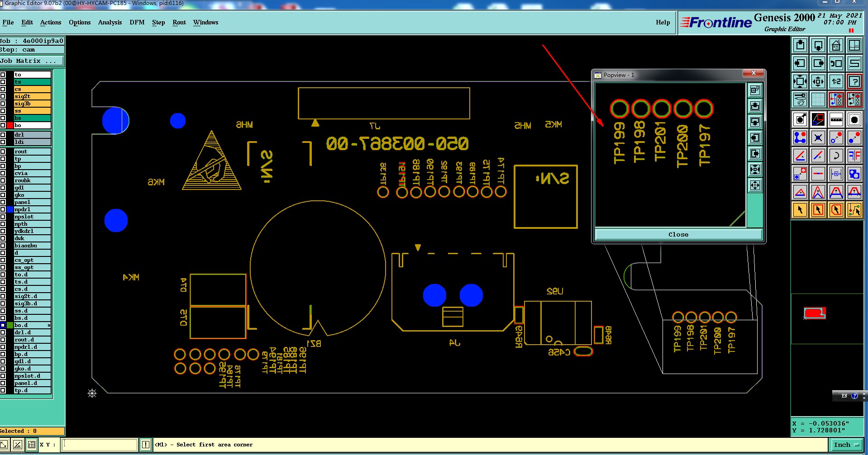Image resolution: width=868 pixels, height=455 pixels.
Task: Toggle the grid display icon
Action: [x=818, y=99]
